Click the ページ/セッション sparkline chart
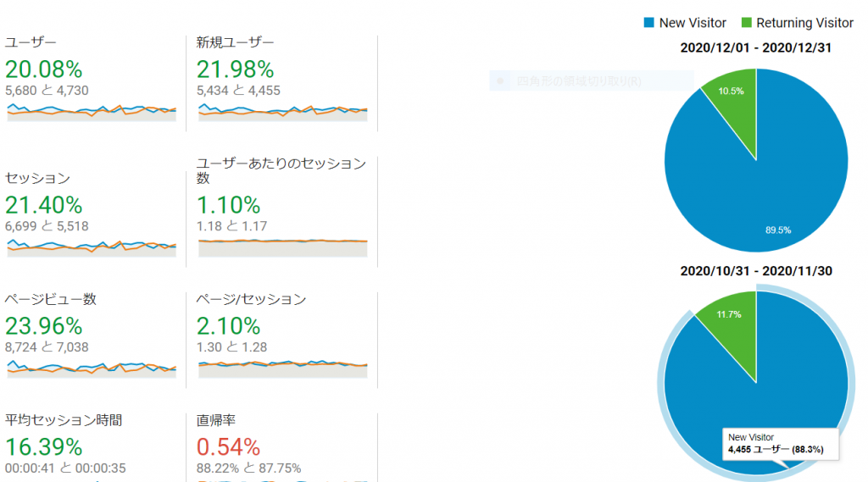 (x=283, y=368)
